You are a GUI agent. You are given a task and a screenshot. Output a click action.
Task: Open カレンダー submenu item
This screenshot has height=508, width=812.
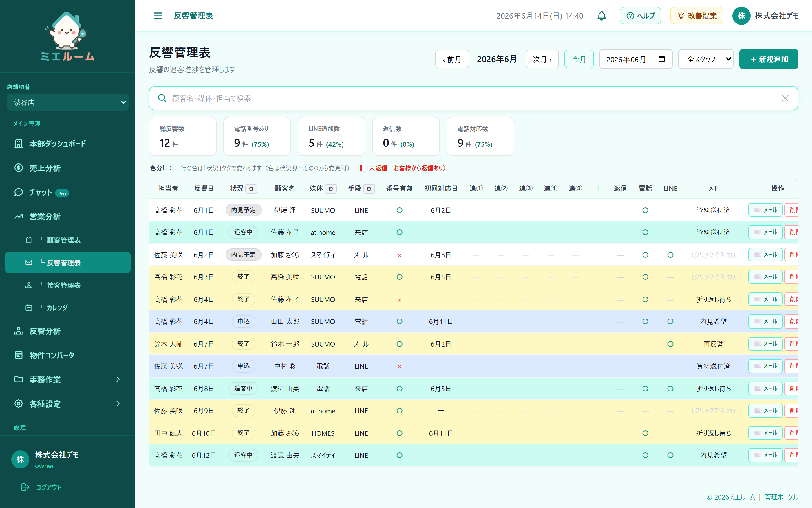click(x=67, y=307)
